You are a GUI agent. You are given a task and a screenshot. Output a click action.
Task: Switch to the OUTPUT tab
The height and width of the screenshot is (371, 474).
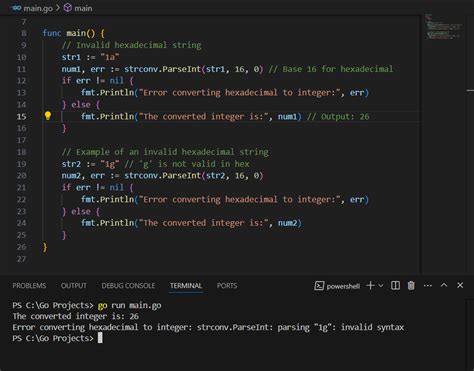(74, 286)
